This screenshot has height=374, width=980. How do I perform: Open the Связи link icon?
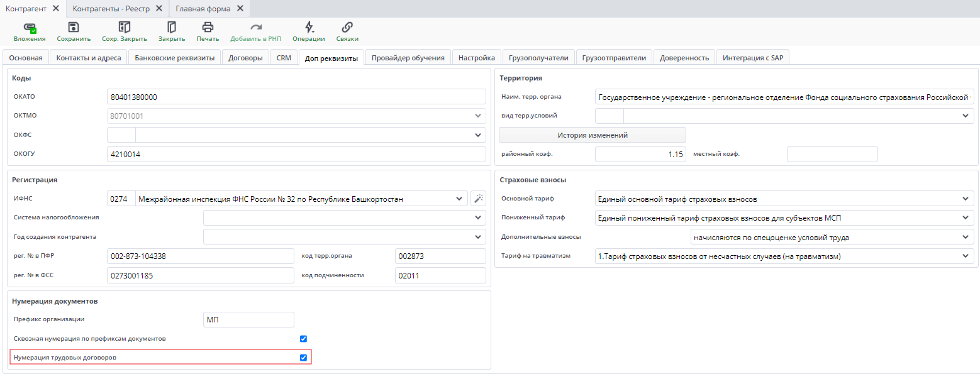[347, 28]
